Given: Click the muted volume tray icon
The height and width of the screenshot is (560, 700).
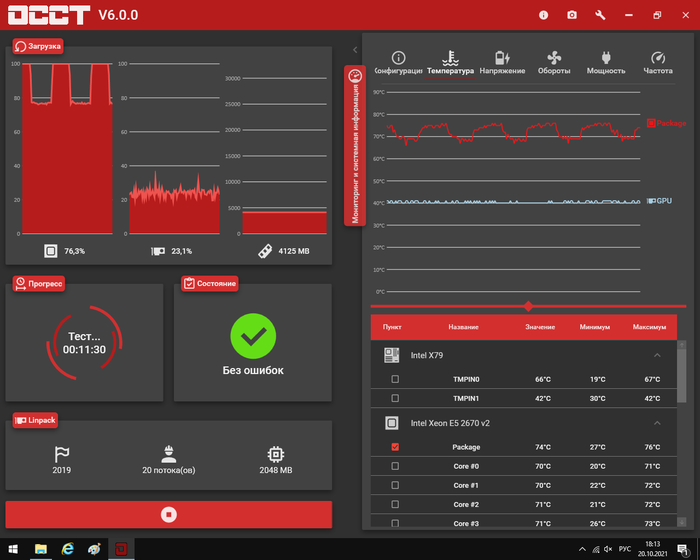Looking at the screenshot, I should click(608, 549).
